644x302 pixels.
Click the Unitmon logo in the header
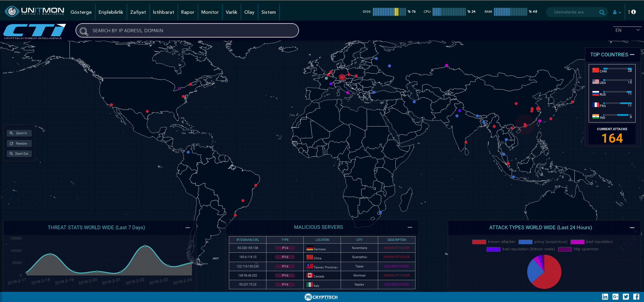click(x=34, y=11)
